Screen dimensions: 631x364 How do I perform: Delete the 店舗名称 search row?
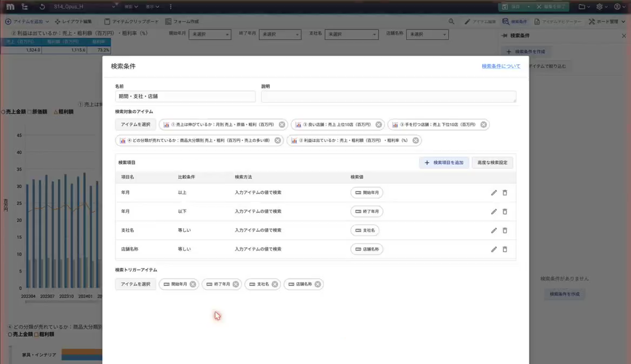(505, 250)
